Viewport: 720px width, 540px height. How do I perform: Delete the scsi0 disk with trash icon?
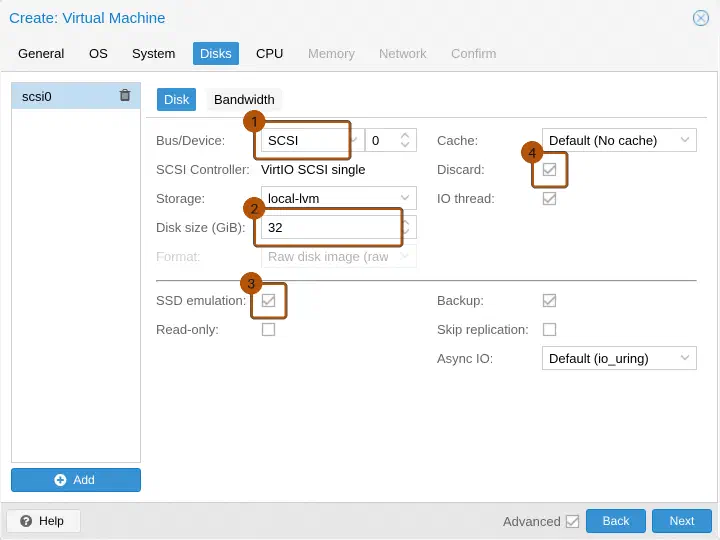tap(125, 96)
